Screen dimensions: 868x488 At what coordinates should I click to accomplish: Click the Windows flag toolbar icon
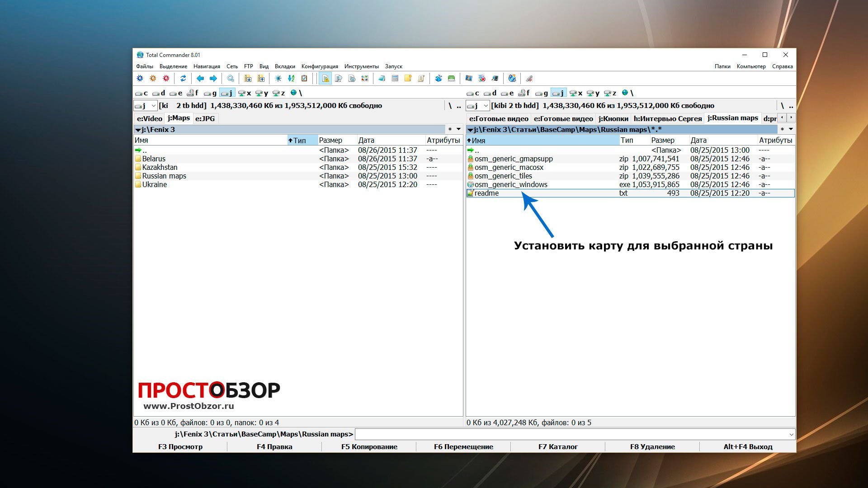coord(469,78)
